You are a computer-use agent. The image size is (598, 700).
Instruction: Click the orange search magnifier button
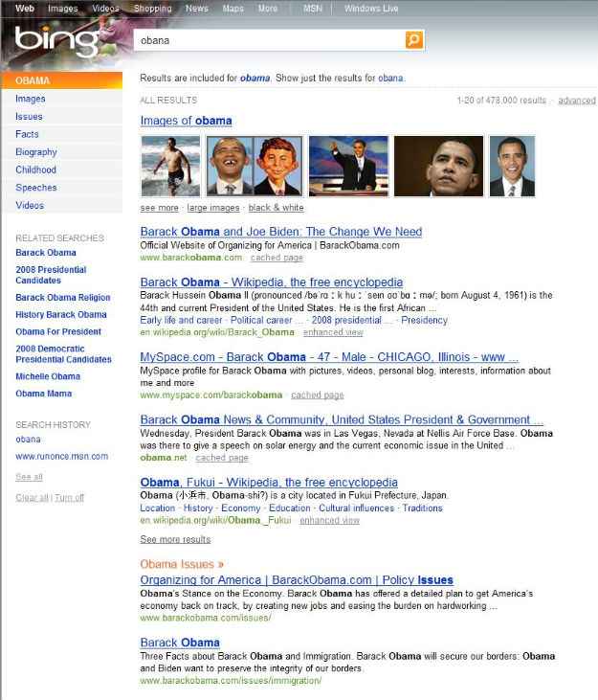tap(414, 40)
